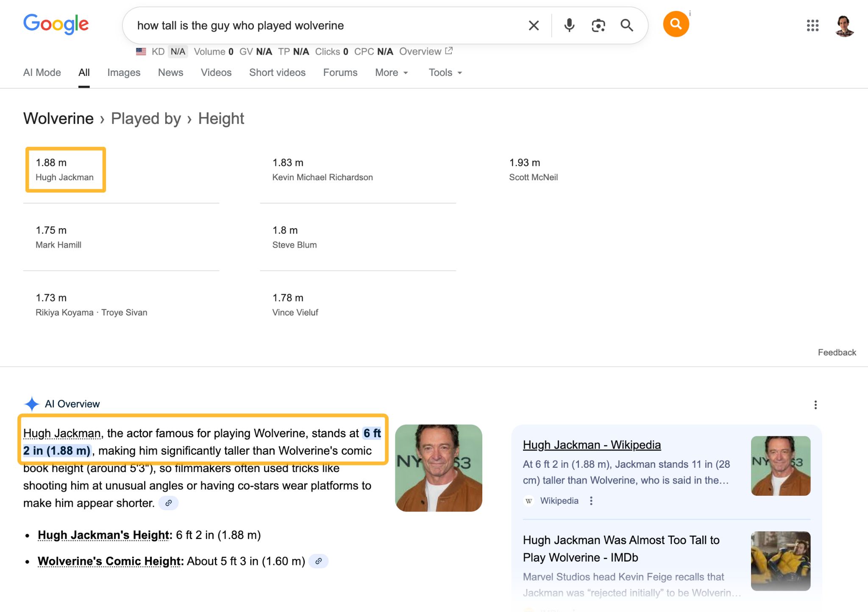This screenshot has height=612, width=868.
Task: Click Hugh Jackman's photo in the AI Overview
Action: tap(438, 467)
